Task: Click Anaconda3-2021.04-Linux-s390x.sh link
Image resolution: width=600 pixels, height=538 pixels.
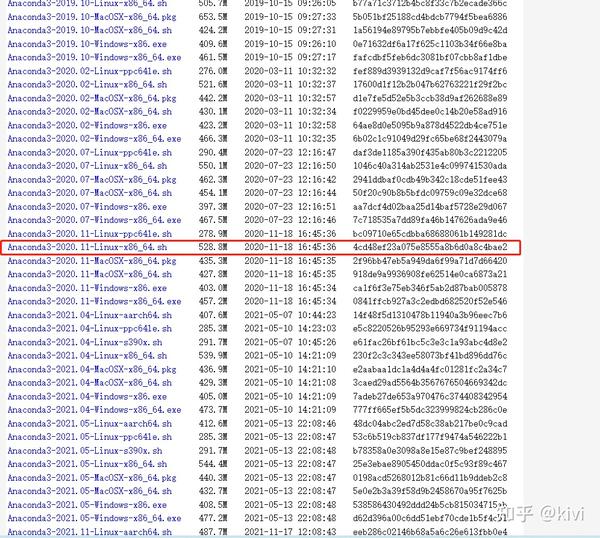Action: tap(85, 342)
